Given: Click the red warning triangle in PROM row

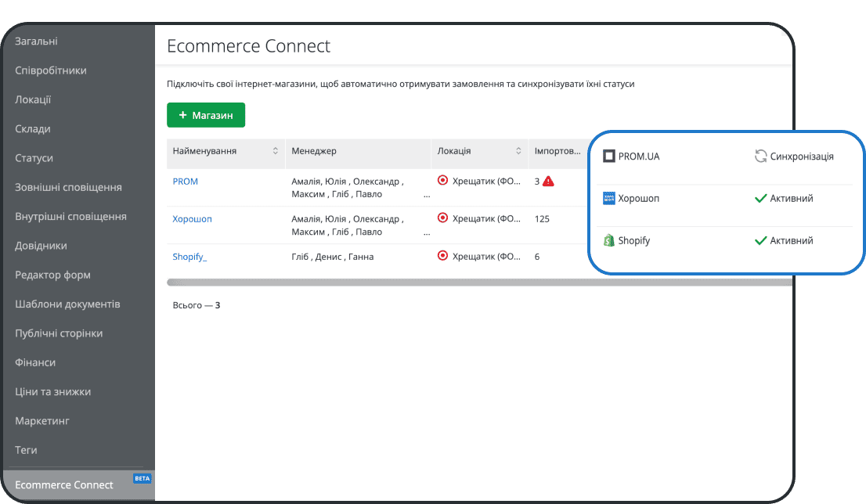Looking at the screenshot, I should coord(548,182).
